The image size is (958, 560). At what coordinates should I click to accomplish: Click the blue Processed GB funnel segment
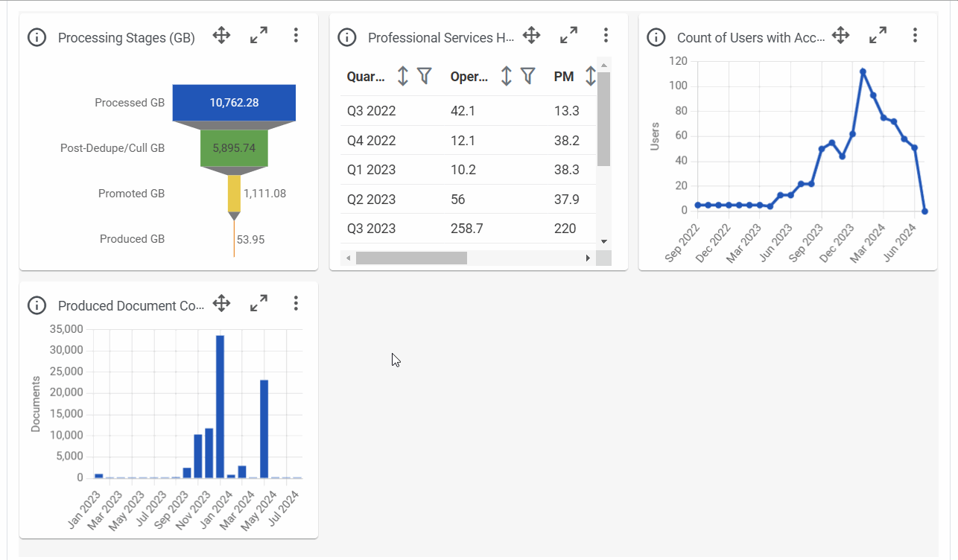(234, 103)
